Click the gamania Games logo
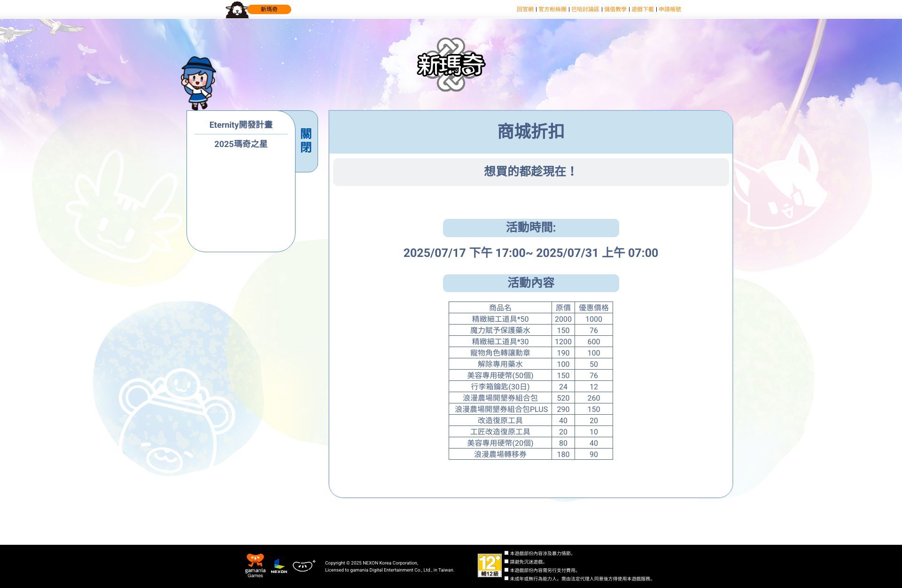Image resolution: width=902 pixels, height=588 pixels. click(x=255, y=566)
